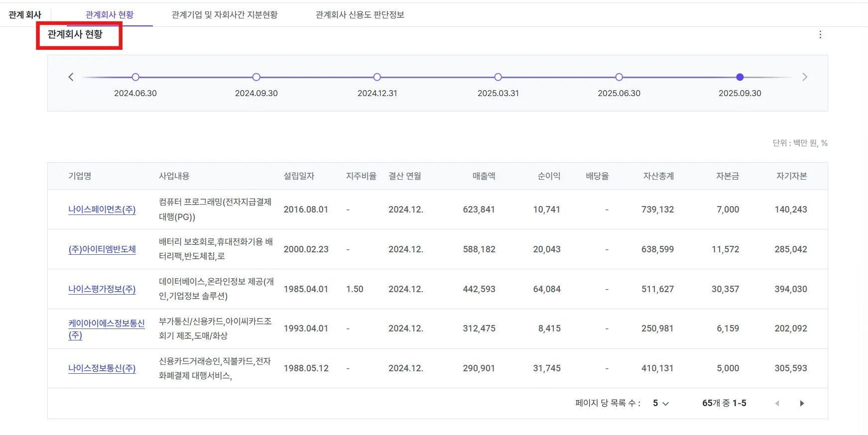Select the 2025.03.31 timeline point
The image size is (868, 435).
coord(498,77)
